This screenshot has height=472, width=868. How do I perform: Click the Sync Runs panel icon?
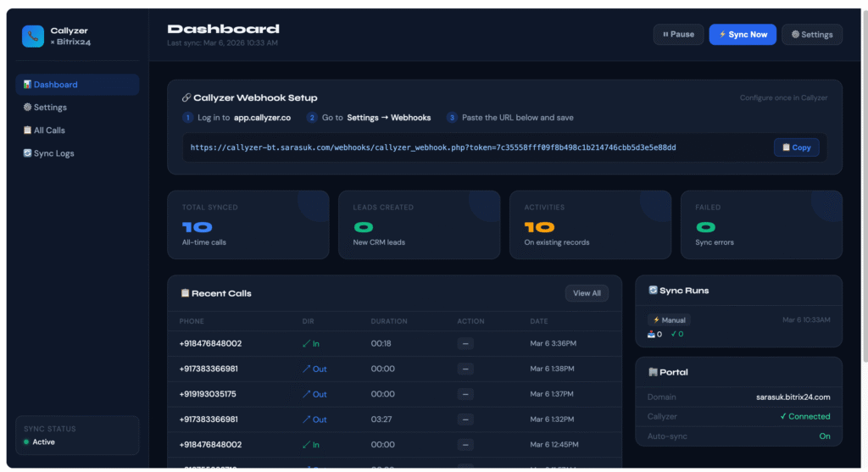(x=653, y=290)
